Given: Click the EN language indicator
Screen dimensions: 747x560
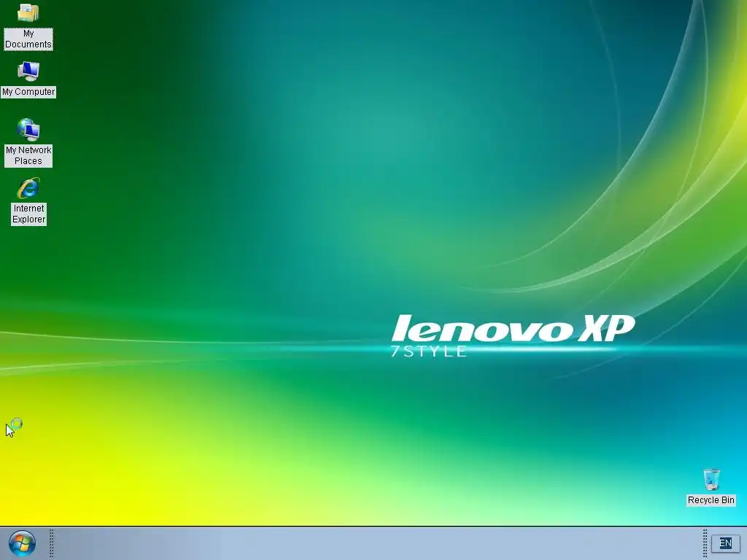Looking at the screenshot, I should [x=725, y=543].
